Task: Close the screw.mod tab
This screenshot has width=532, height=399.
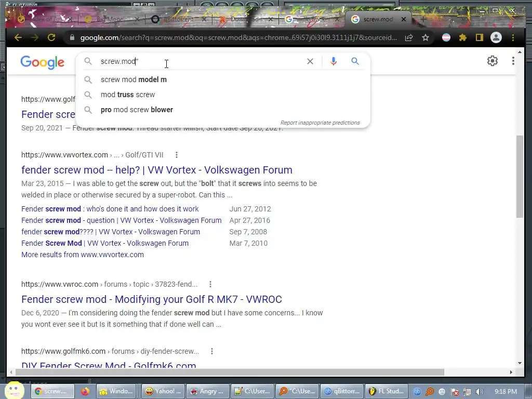Action: click(403, 19)
